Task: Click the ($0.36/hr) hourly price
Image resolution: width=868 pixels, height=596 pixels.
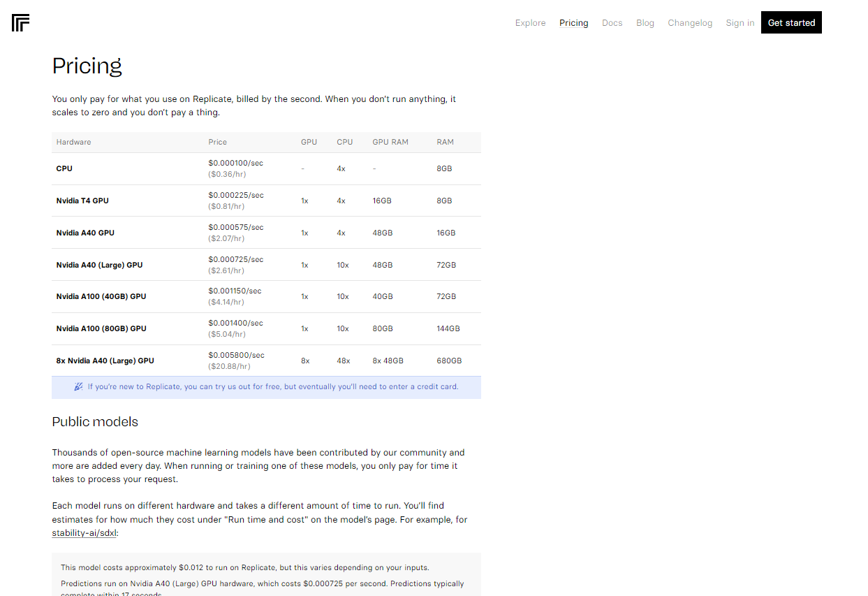Action: [x=226, y=174]
